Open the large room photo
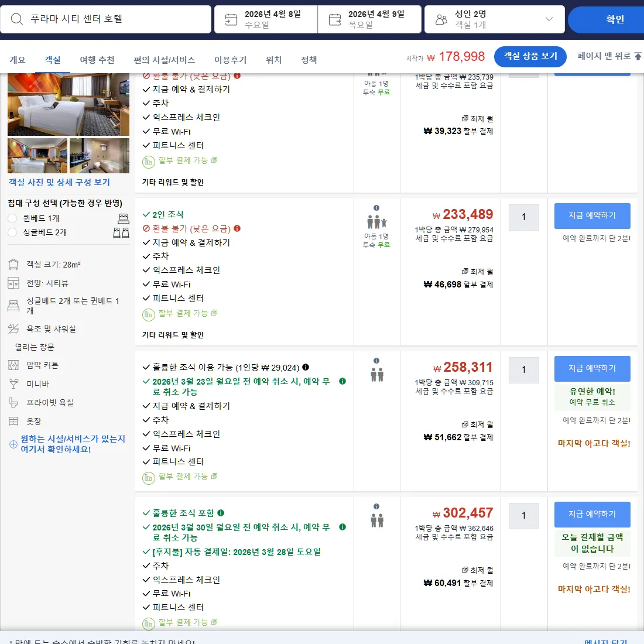644x644 pixels. coord(68,104)
